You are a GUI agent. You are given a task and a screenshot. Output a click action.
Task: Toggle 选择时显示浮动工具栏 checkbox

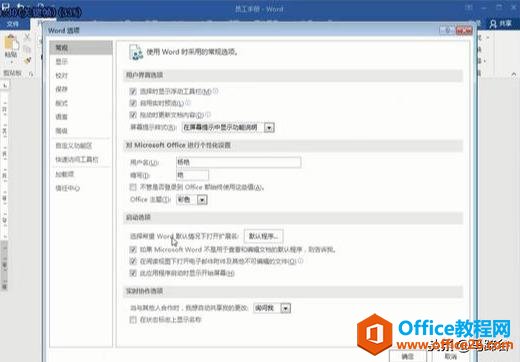(x=133, y=91)
